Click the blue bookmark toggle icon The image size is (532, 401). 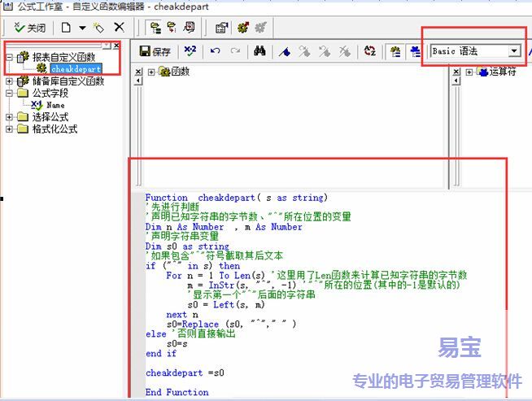[284, 51]
